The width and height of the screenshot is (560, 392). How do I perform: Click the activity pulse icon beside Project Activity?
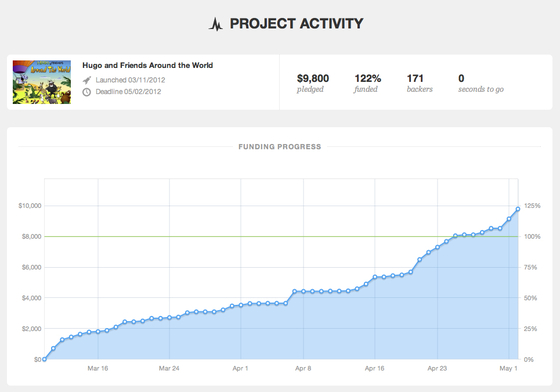tap(216, 24)
